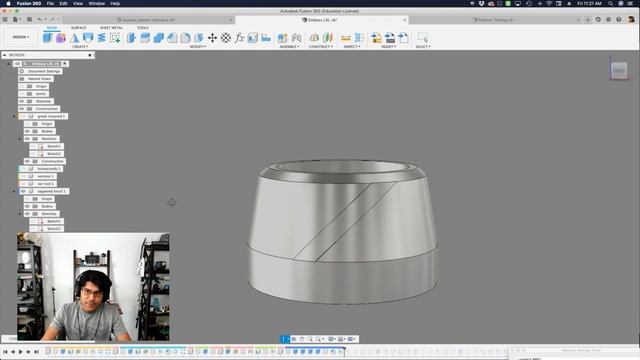Select the SOLID ribbon tab

click(x=52, y=28)
